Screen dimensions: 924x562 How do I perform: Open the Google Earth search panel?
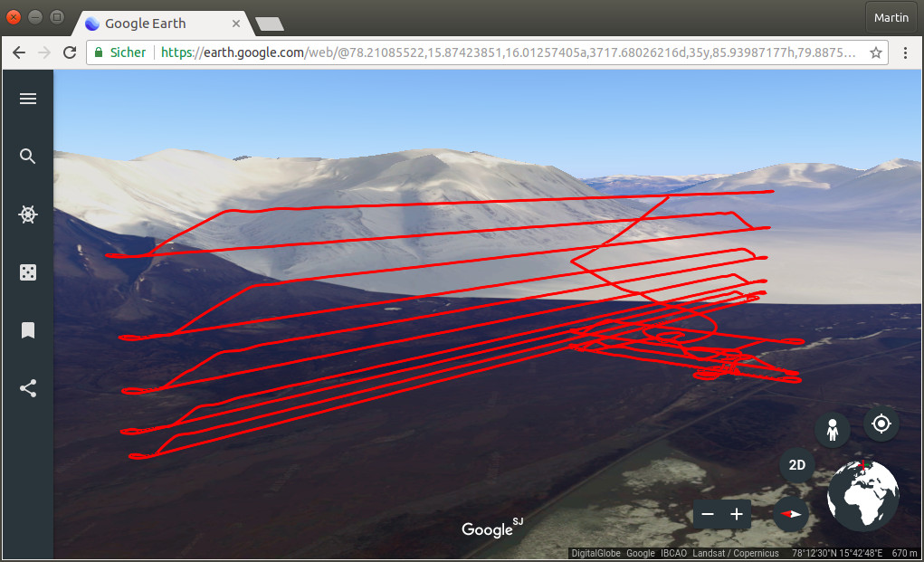pos(28,156)
